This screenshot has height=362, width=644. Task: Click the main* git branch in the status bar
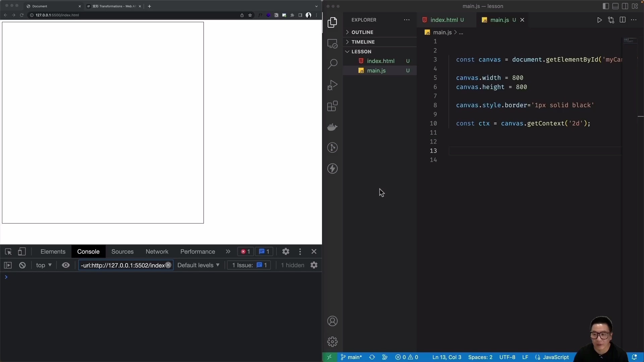(351, 357)
